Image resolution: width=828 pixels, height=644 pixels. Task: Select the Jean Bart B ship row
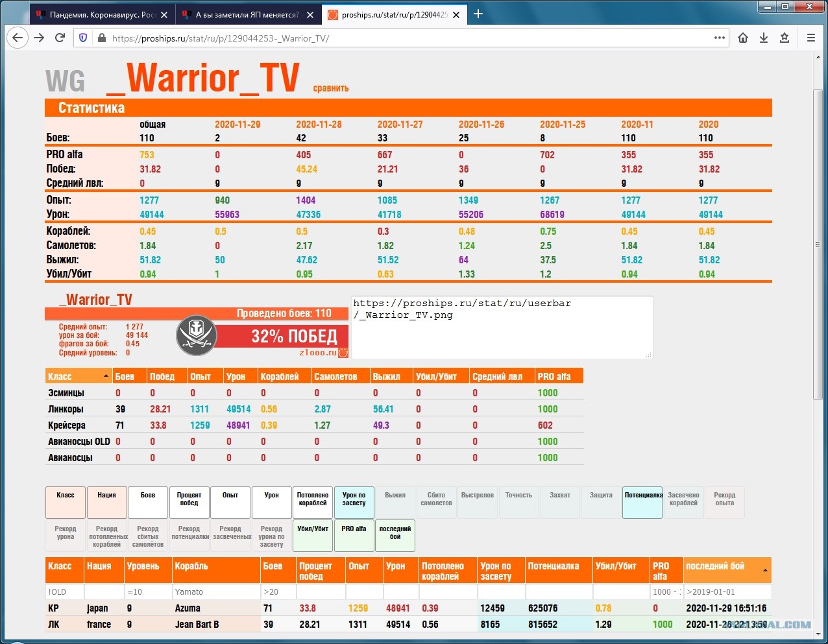(408, 625)
